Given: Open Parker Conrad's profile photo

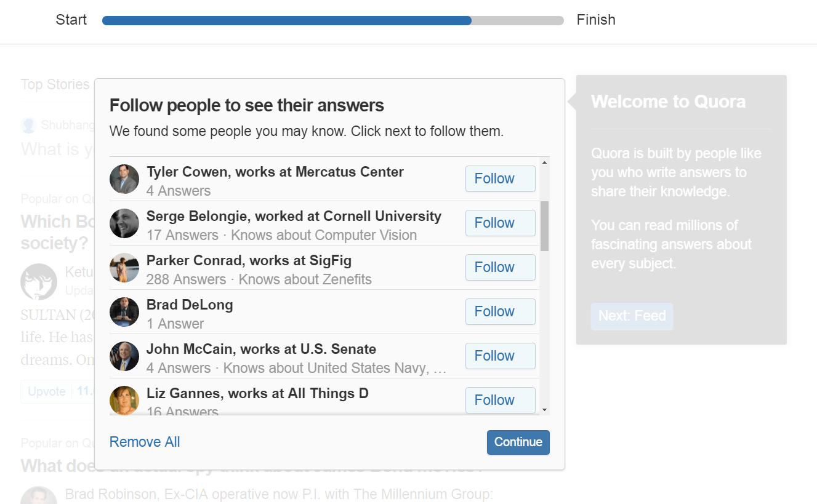Looking at the screenshot, I should tap(124, 268).
